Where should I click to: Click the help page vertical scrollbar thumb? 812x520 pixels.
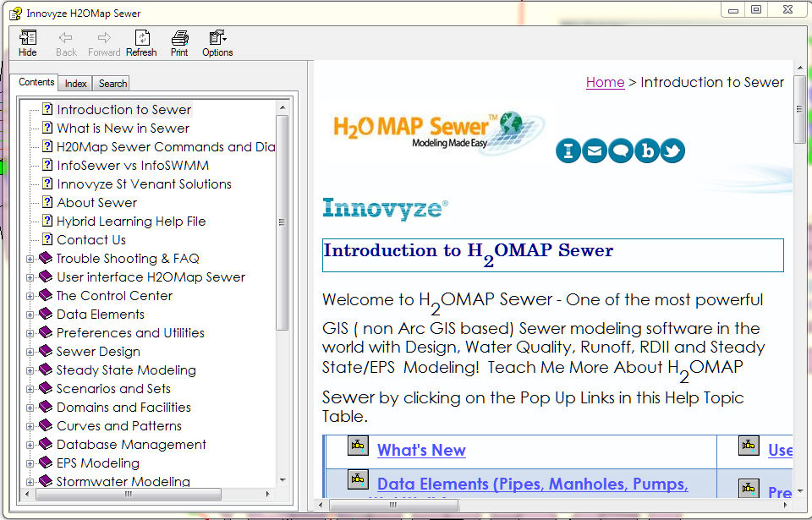pos(799,109)
